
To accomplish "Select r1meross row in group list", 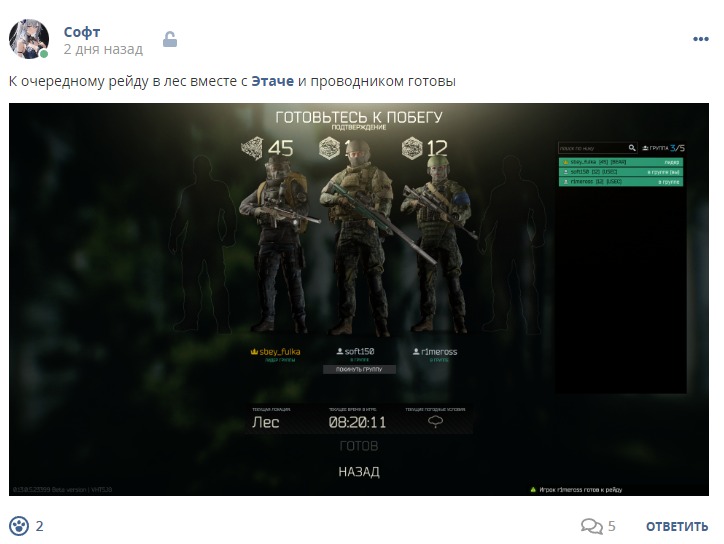I will [x=621, y=182].
